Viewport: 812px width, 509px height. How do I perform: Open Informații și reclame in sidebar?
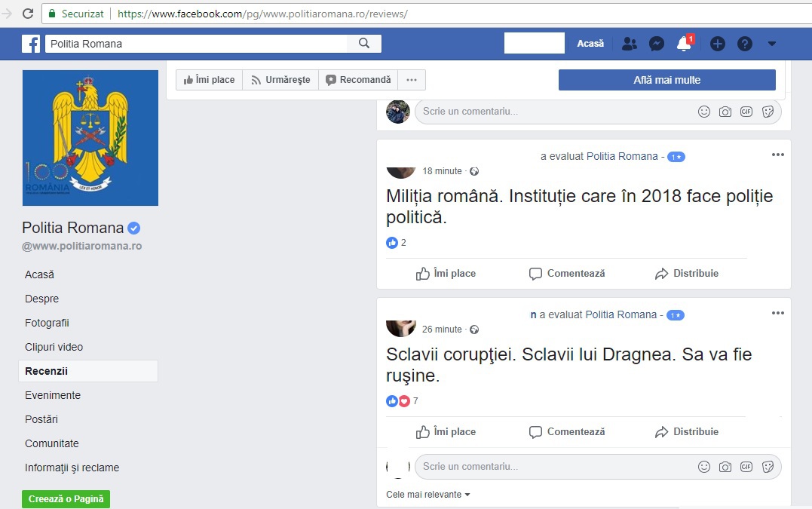point(72,468)
